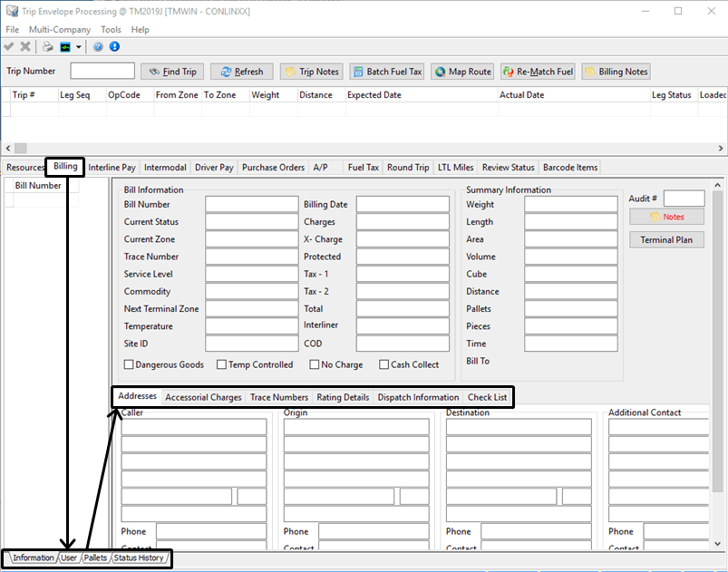This screenshot has height=572, width=728.
Task: Click the Trip Number input field
Action: point(102,72)
